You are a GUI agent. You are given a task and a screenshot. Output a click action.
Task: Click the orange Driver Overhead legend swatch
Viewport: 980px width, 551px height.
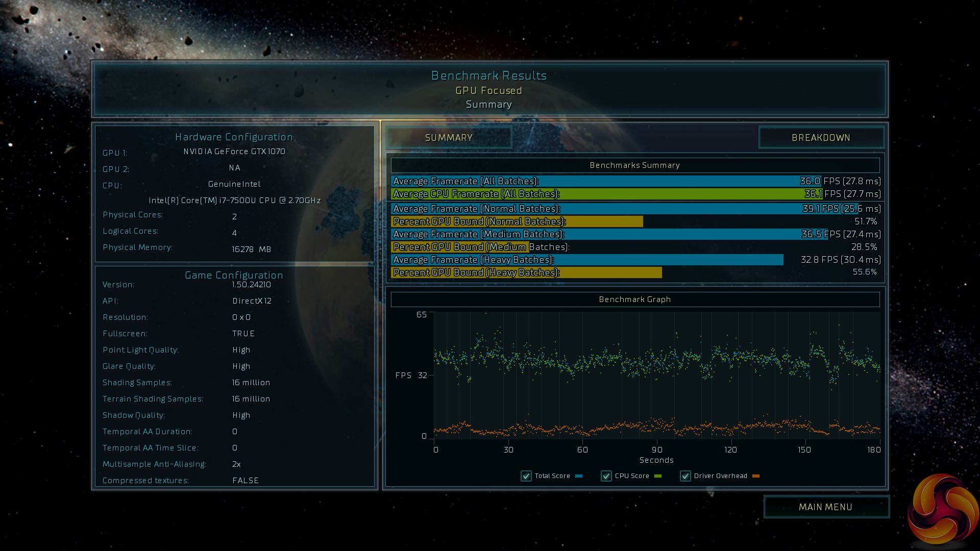click(756, 476)
